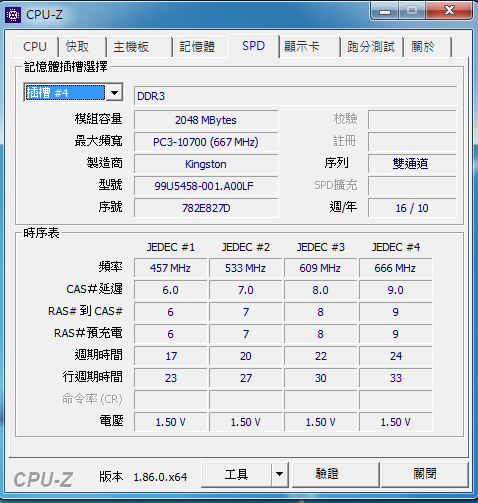478x503 pixels.
Task: Click the empty 校驗 field
Action: pyautogui.click(x=412, y=120)
